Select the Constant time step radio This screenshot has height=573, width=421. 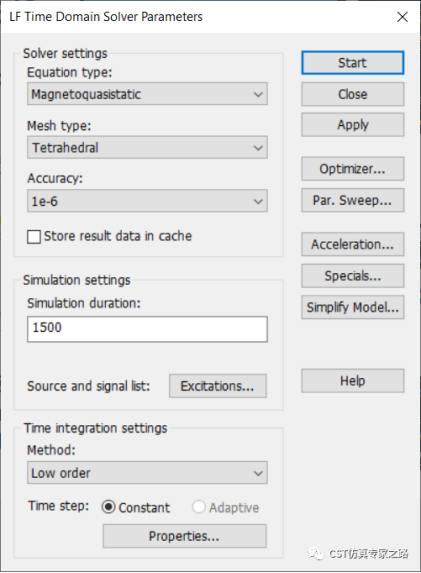click(108, 507)
